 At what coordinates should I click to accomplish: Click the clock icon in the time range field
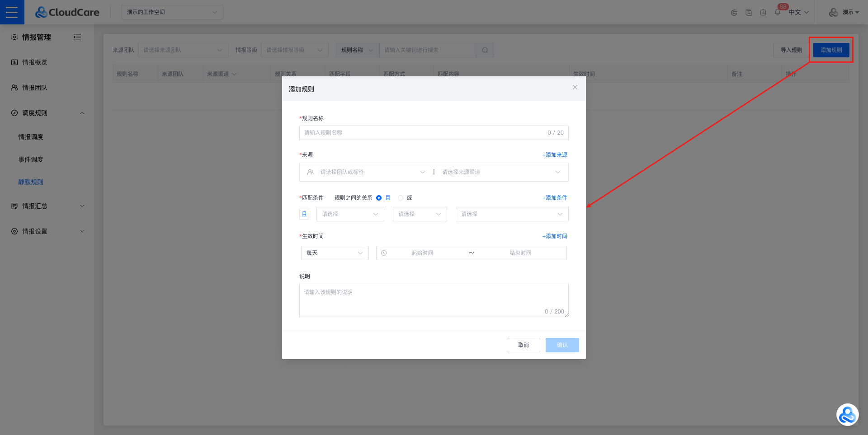(x=384, y=253)
